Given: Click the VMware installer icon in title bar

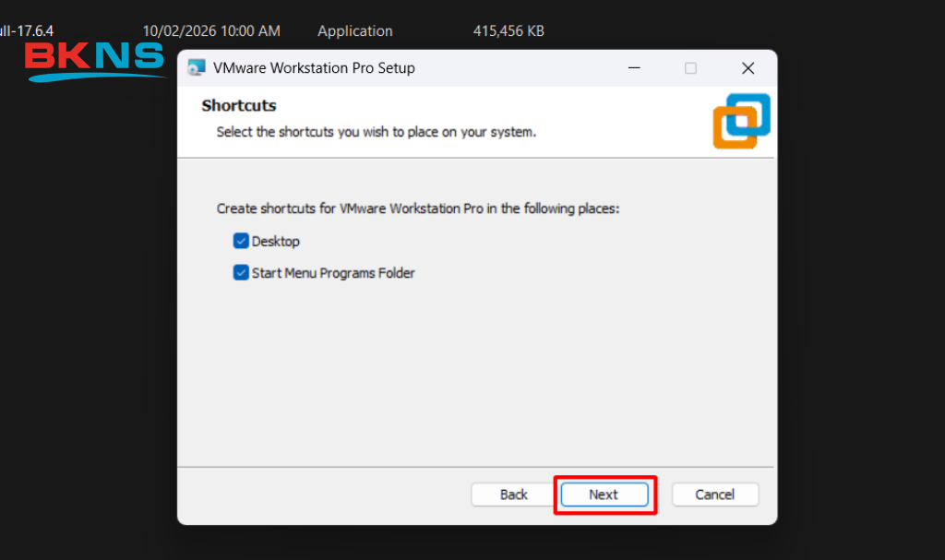Looking at the screenshot, I should (196, 68).
